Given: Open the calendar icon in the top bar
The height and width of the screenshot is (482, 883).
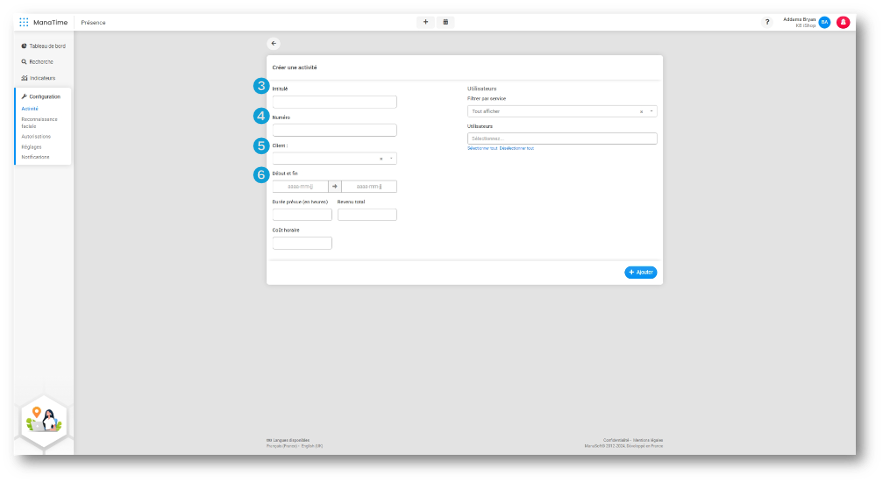Looking at the screenshot, I should coord(445,22).
